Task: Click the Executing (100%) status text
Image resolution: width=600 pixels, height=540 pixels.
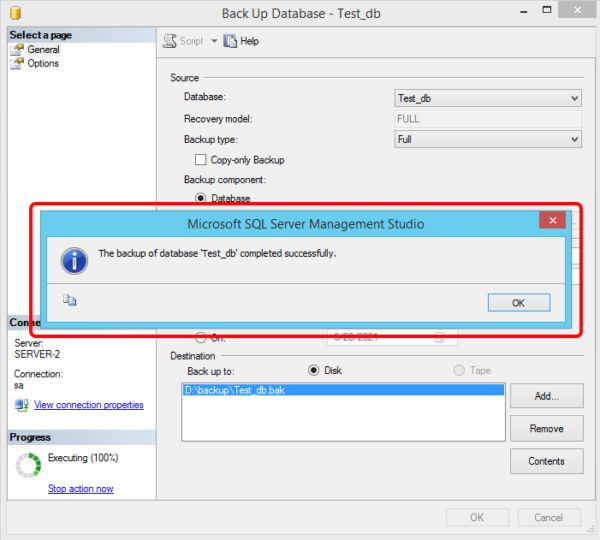Action: tap(83, 458)
